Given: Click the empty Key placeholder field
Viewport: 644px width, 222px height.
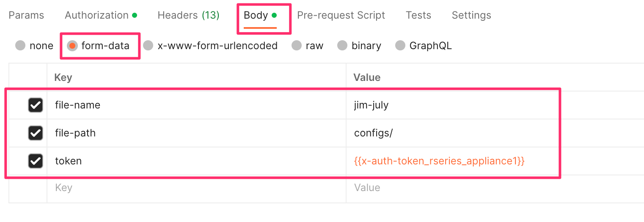Looking at the screenshot, I should (x=196, y=188).
